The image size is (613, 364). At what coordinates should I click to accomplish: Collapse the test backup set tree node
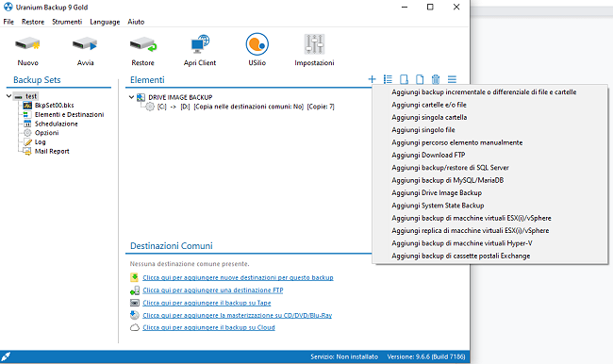coord(8,96)
